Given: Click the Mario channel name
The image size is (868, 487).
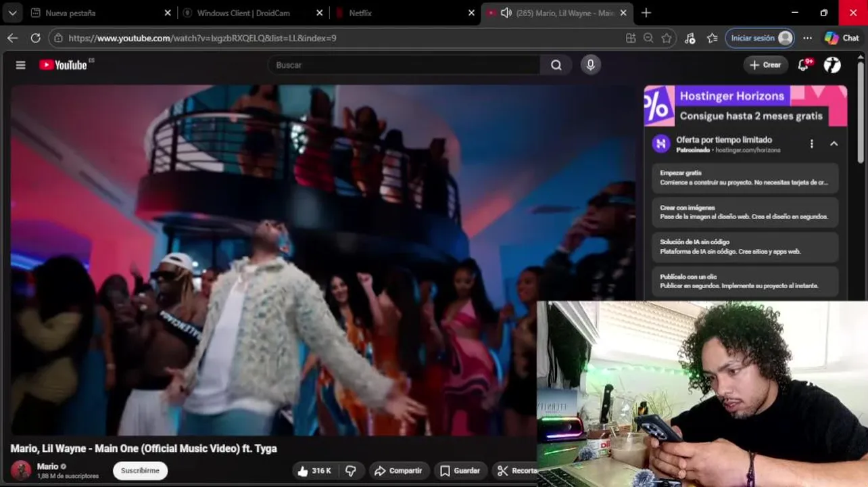Looking at the screenshot, I should (47, 466).
